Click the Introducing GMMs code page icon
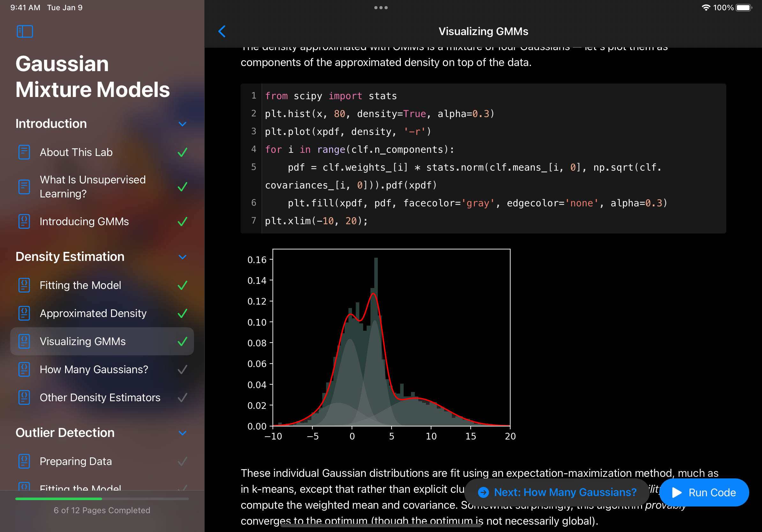Image resolution: width=762 pixels, height=532 pixels. coord(24,221)
